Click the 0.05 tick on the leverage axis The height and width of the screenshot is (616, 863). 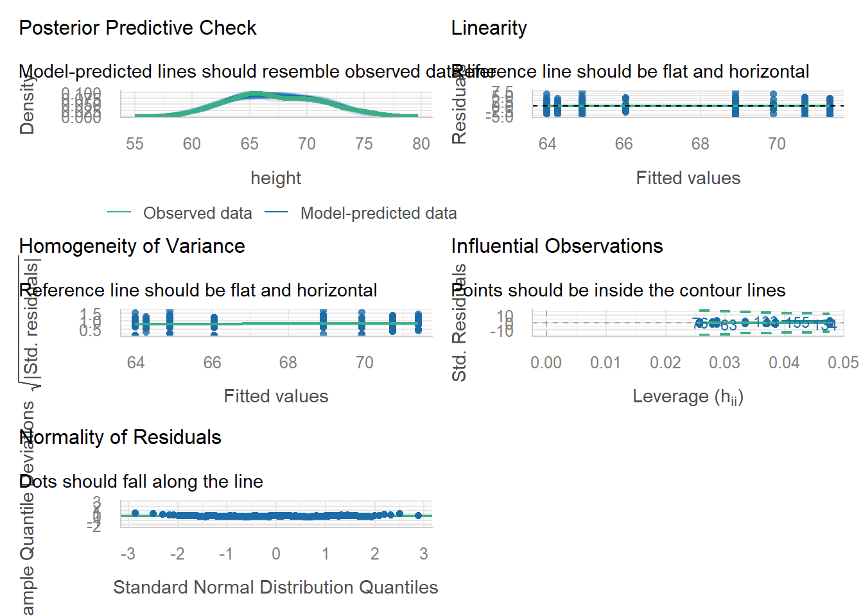pyautogui.click(x=843, y=363)
